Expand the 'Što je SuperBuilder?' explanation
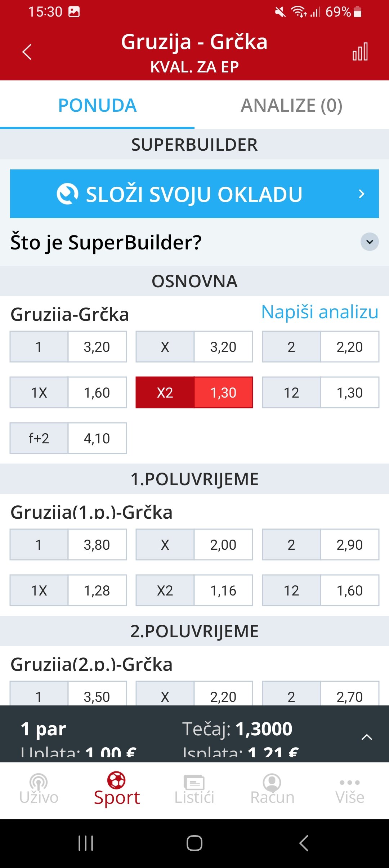Screen dimensions: 389x868 point(370,242)
